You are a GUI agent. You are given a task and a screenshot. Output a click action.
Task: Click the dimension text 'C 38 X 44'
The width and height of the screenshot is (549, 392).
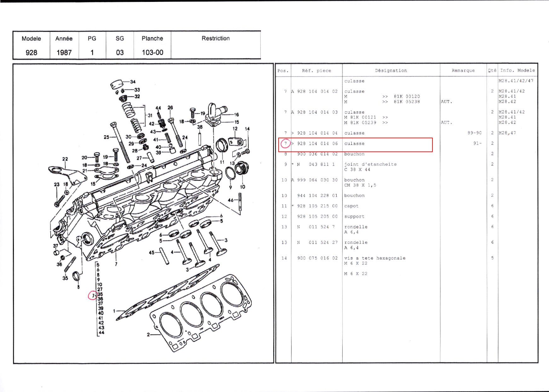click(357, 169)
